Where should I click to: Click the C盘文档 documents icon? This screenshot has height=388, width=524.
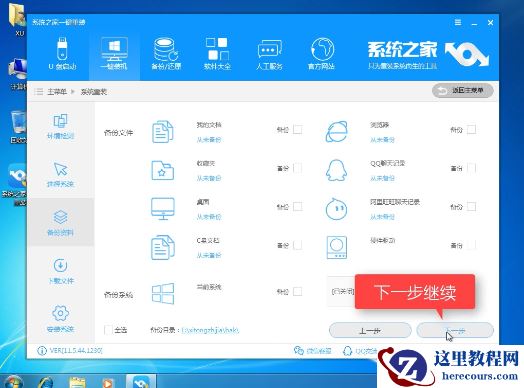pos(163,247)
